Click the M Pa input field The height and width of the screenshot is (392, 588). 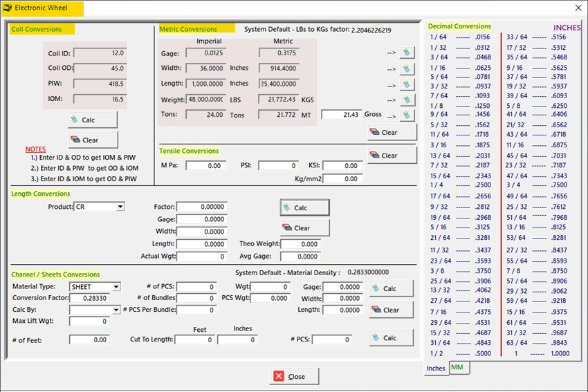point(205,166)
